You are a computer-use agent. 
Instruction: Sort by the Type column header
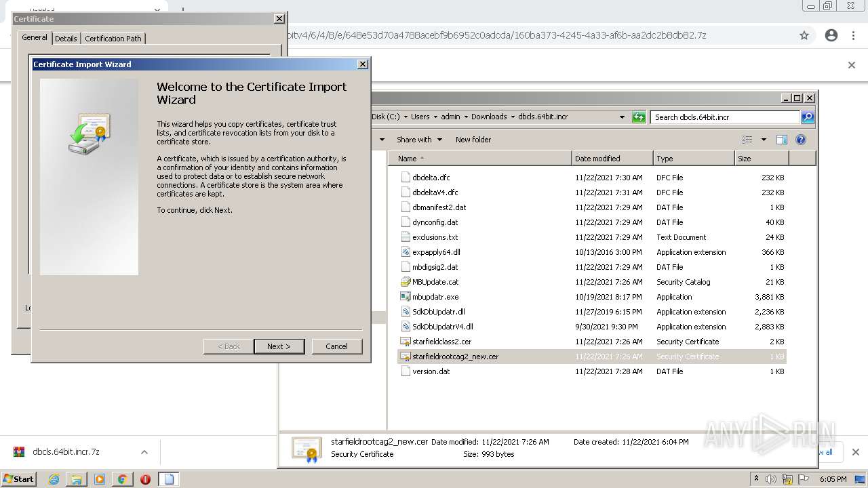[694, 159]
